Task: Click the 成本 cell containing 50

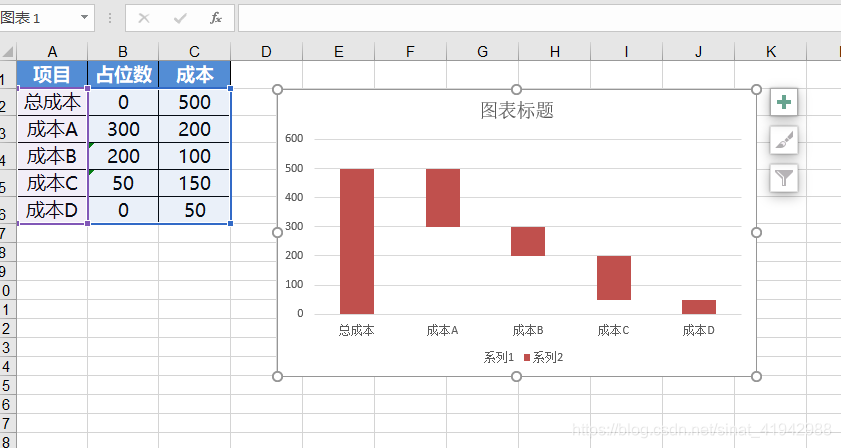Action: [x=194, y=210]
